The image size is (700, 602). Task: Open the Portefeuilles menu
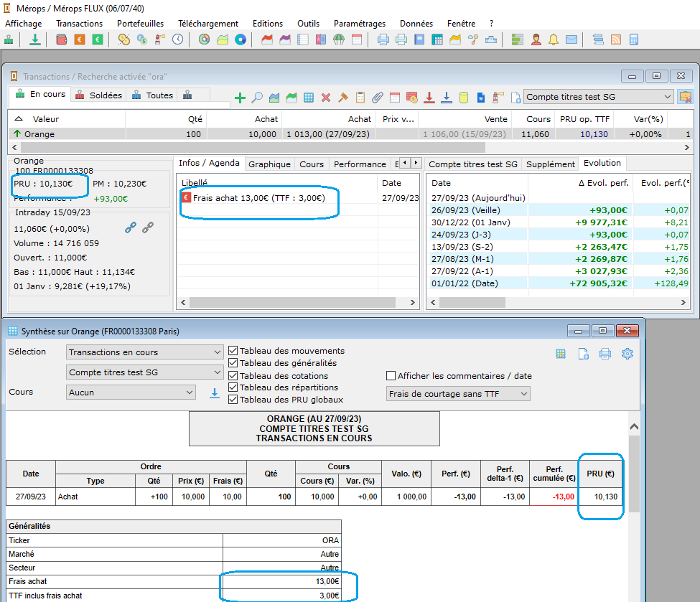(140, 24)
